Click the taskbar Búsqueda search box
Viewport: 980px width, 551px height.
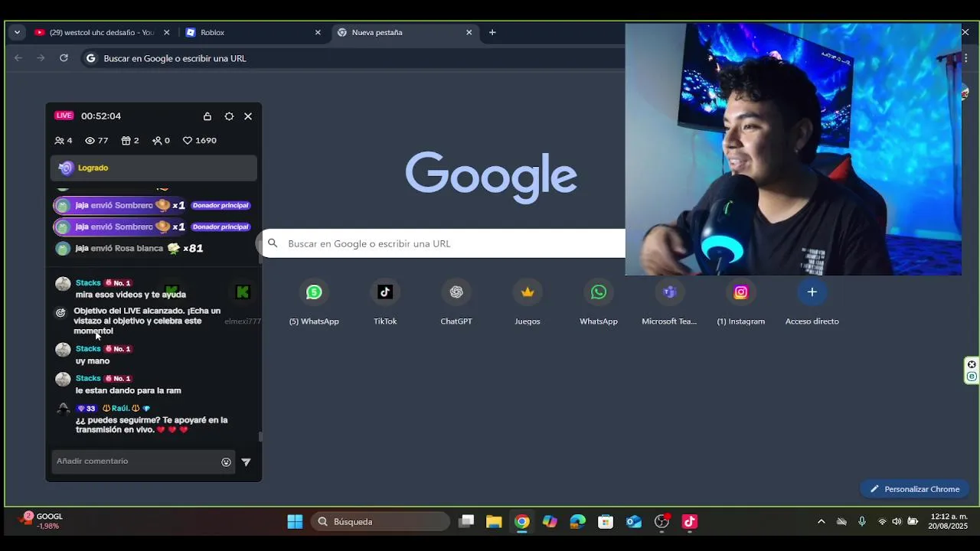pos(381,522)
